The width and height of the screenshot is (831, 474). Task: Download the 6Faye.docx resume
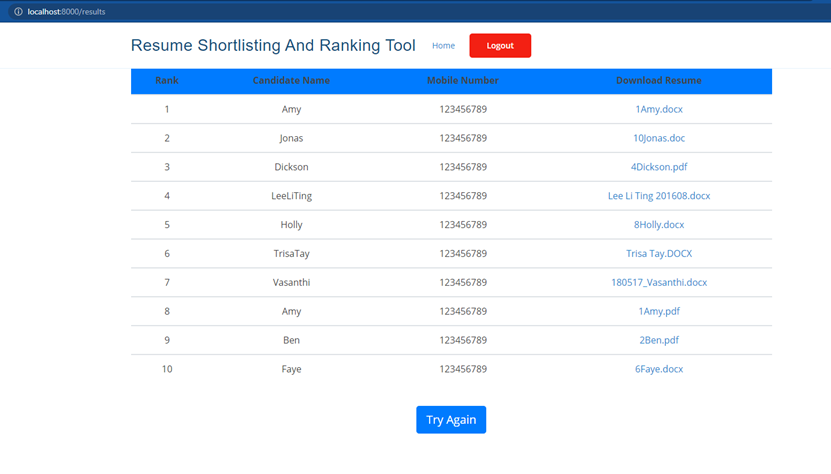(658, 369)
